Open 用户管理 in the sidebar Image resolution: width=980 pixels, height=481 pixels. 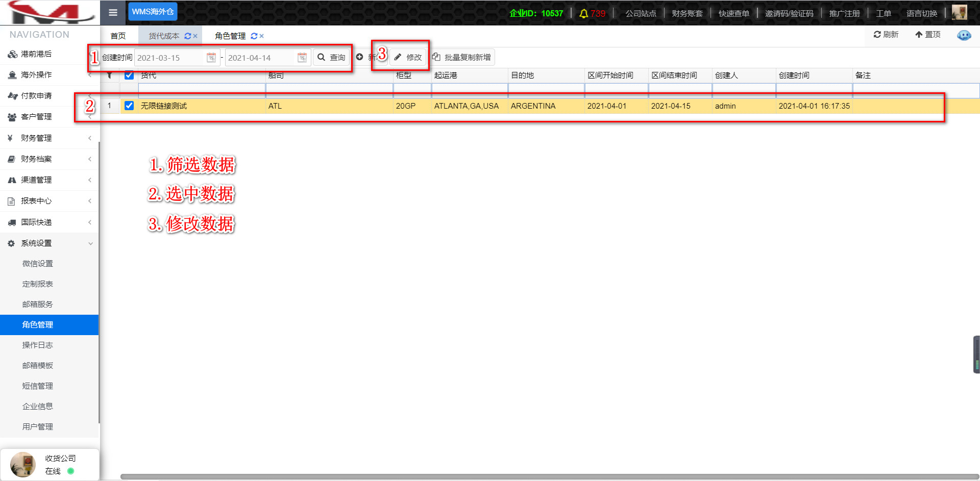pyautogui.click(x=38, y=427)
